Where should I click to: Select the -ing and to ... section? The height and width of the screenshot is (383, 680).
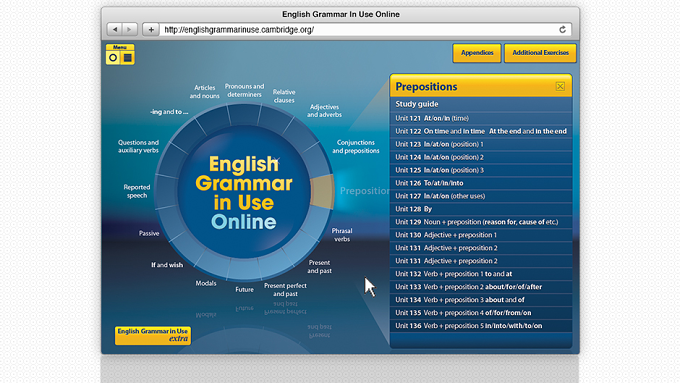169,112
